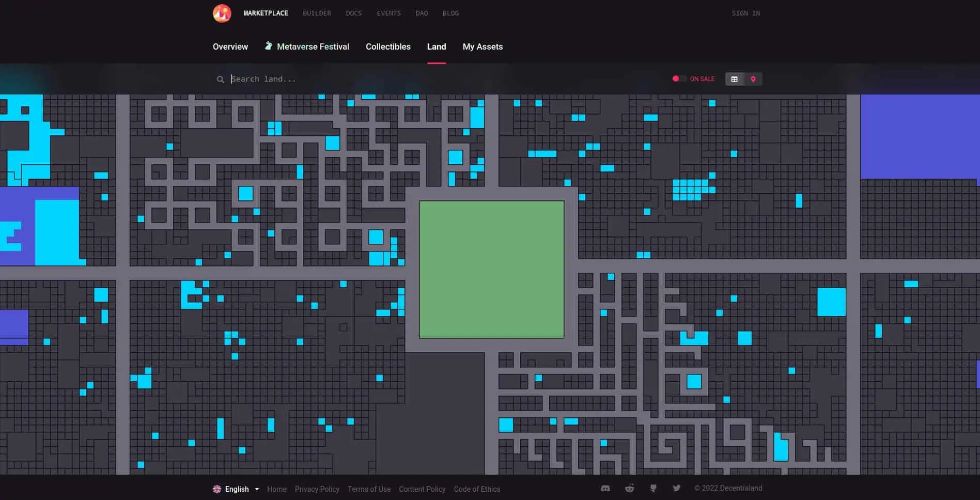This screenshot has height=500, width=980.
Task: Switch to the Metaverse Festival tab
Action: click(307, 46)
